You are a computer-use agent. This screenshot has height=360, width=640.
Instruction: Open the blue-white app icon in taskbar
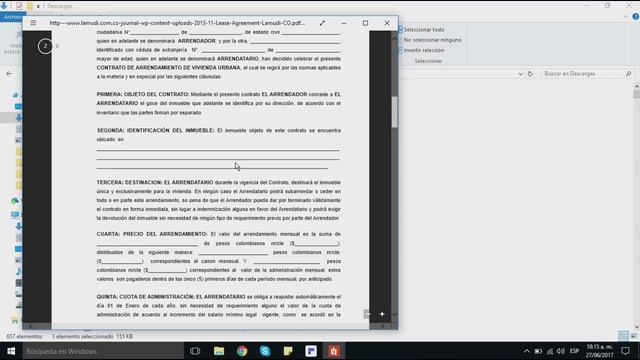click(x=311, y=351)
